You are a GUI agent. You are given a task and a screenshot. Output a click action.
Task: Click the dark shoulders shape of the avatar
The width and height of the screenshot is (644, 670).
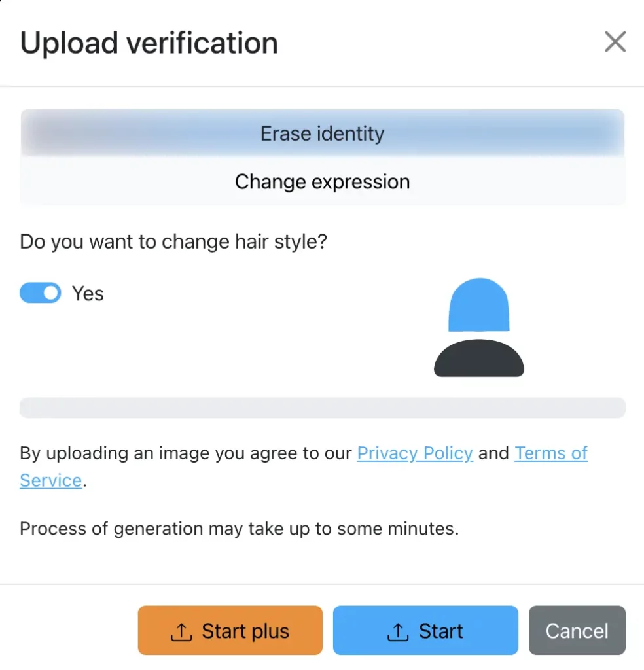478,359
